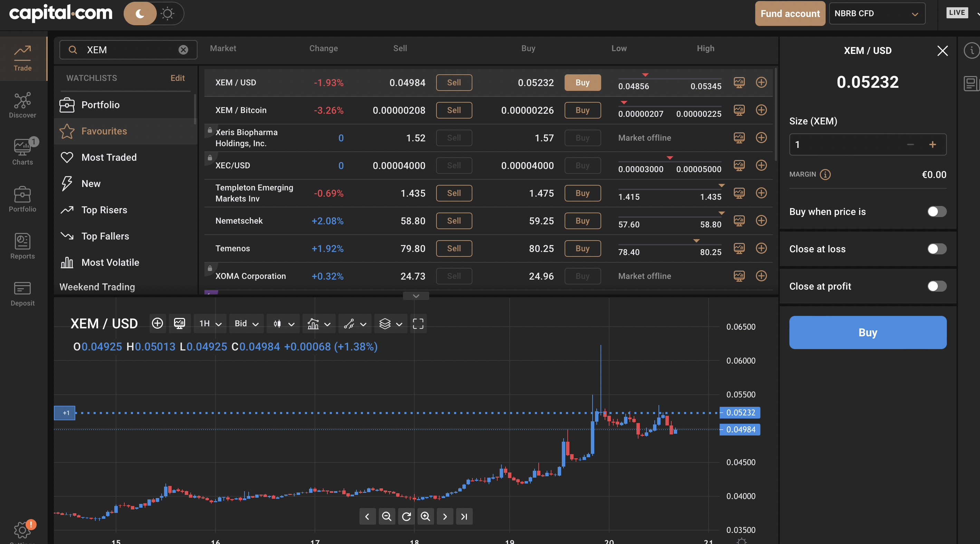Open the info panel icon on right edge
The image size is (980, 544).
point(971,50)
